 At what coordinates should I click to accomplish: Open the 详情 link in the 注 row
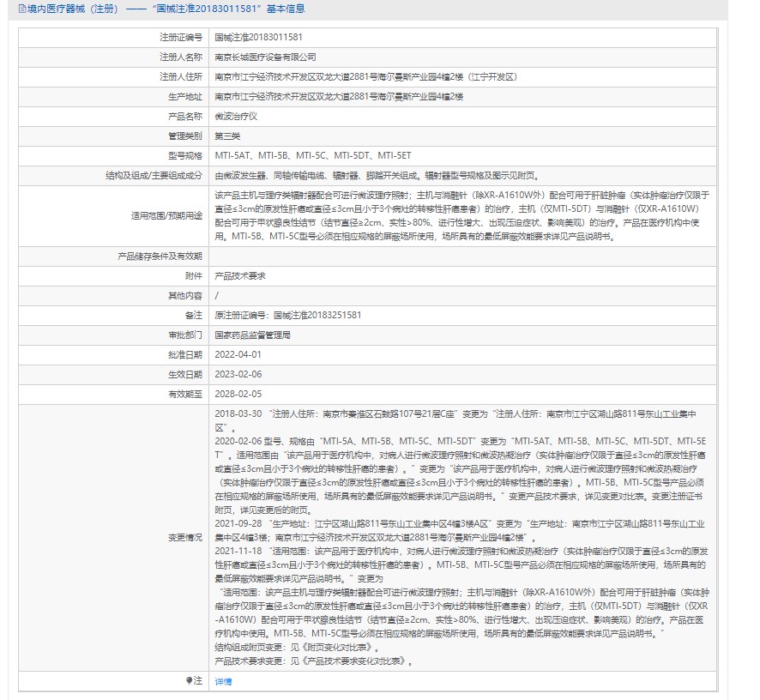tap(223, 681)
